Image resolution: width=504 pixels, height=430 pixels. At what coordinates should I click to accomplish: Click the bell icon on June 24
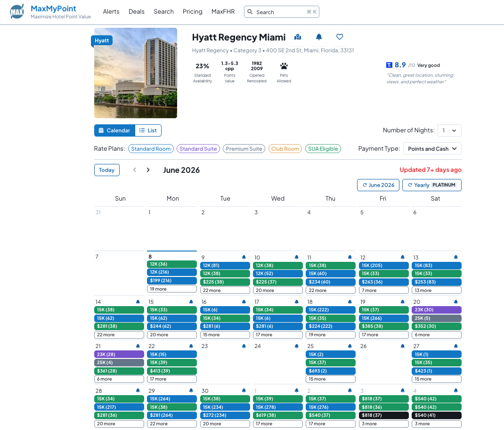pos(296,347)
